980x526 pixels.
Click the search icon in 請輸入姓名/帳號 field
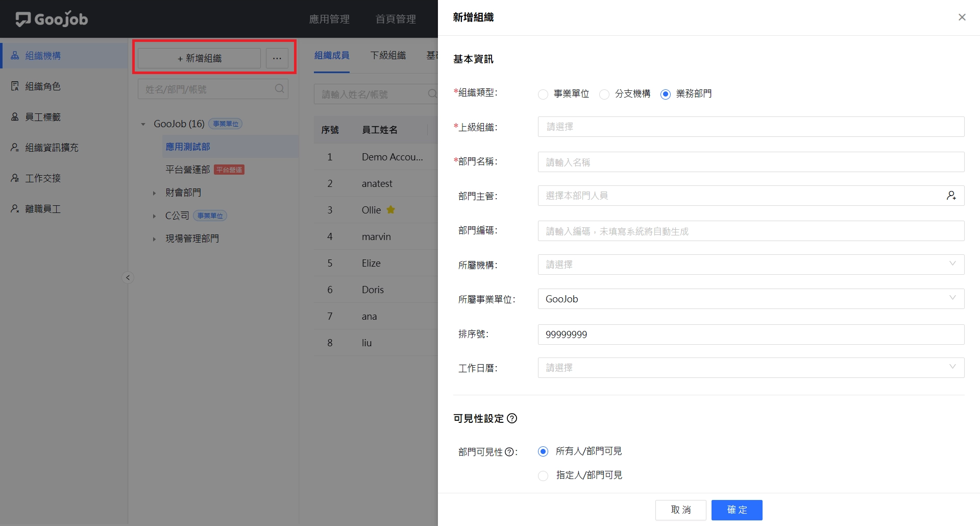tap(432, 94)
